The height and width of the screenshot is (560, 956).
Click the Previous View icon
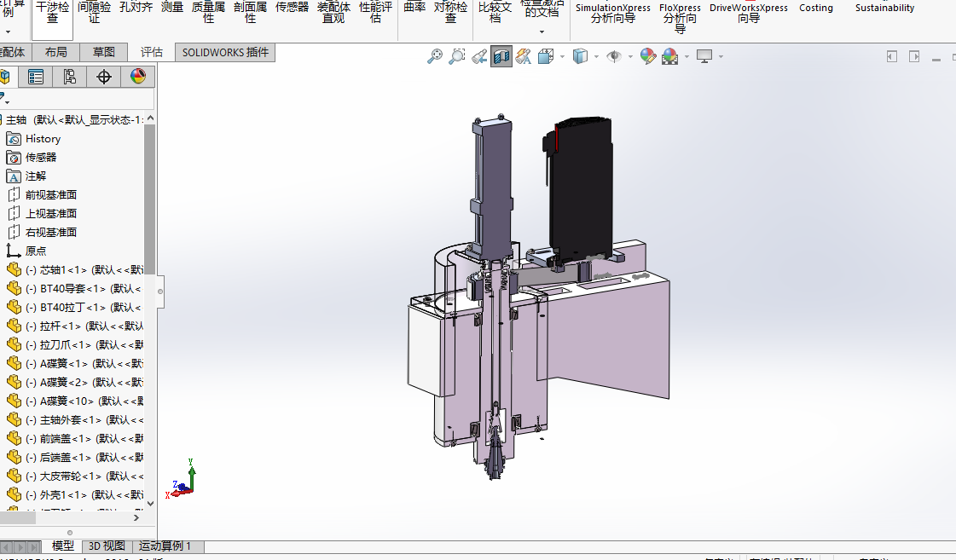coord(479,56)
